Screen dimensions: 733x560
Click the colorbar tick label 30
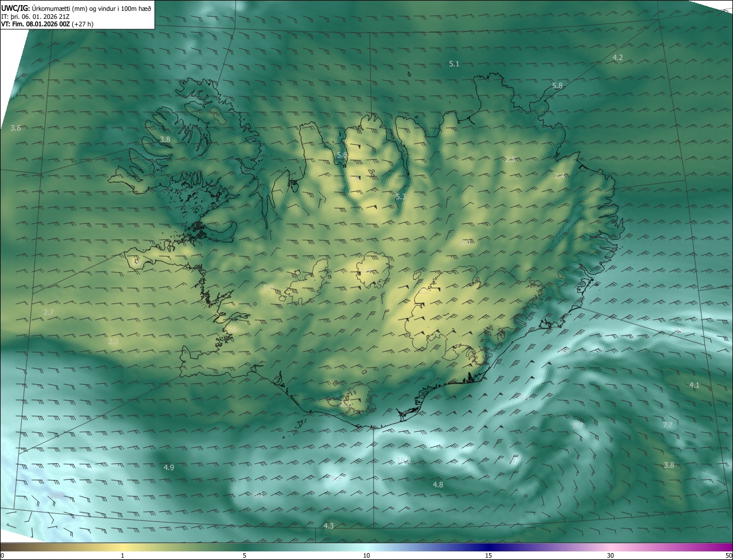coord(610,555)
